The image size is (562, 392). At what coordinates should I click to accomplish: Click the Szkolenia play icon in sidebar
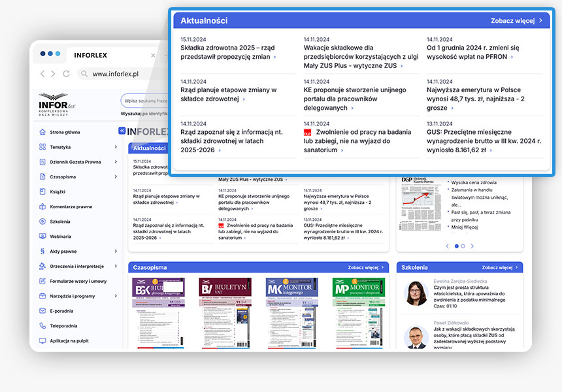pos(42,221)
